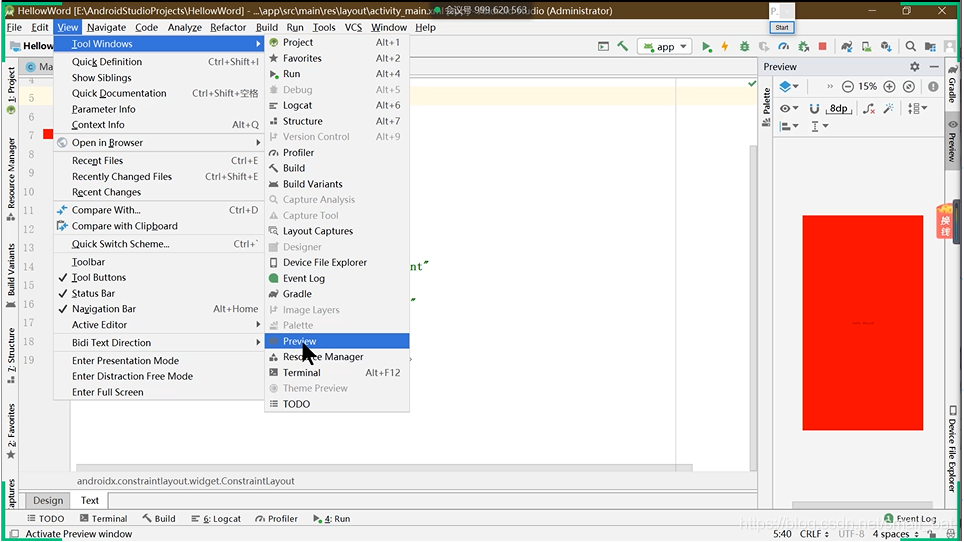
Task: Expand the Bidi Text Direction submenu
Action: 159,342
